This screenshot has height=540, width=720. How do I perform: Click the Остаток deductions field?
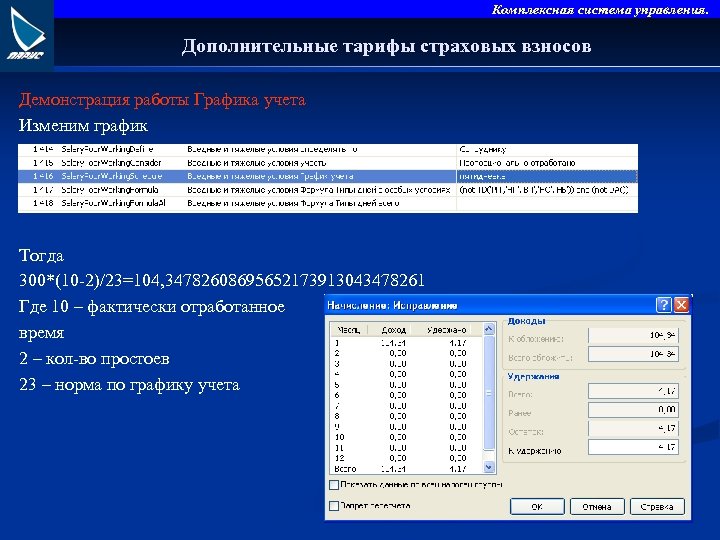633,428
